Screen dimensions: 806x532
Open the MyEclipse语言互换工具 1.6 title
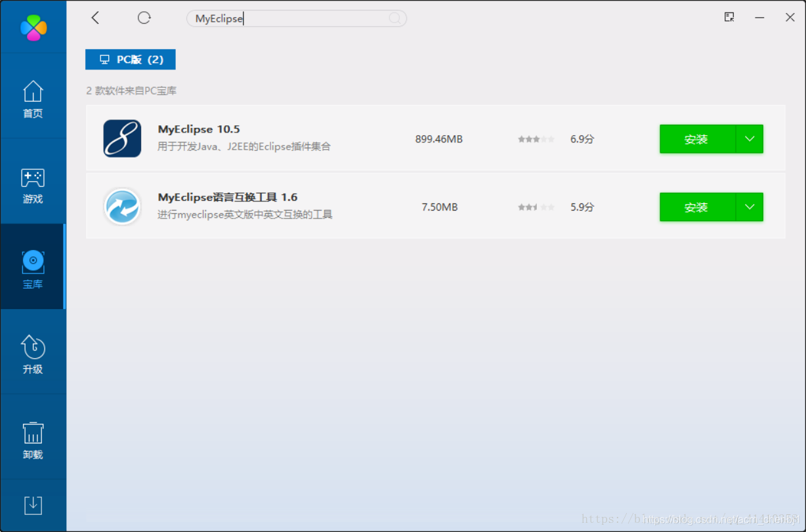tap(228, 197)
